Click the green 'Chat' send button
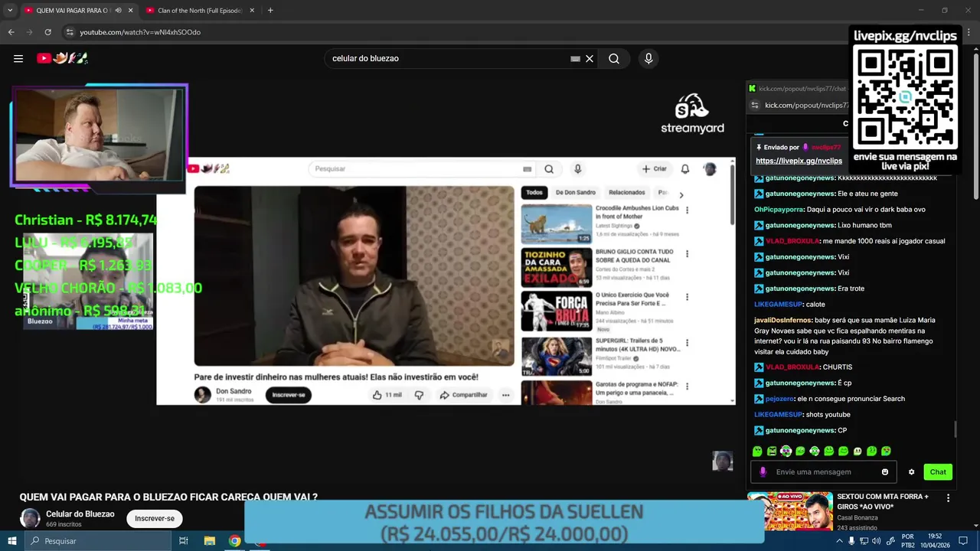The width and height of the screenshot is (980, 551). click(938, 472)
